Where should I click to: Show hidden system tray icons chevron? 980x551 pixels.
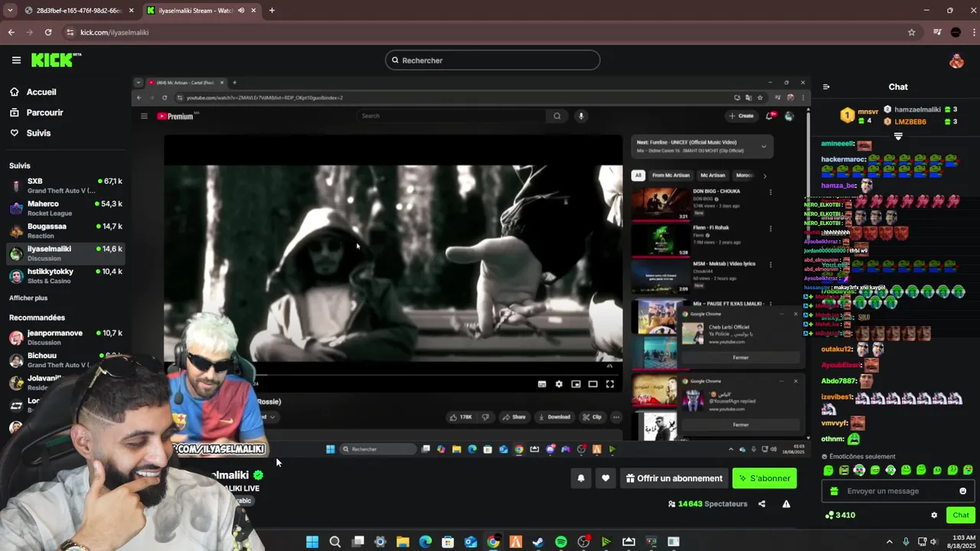(888, 542)
